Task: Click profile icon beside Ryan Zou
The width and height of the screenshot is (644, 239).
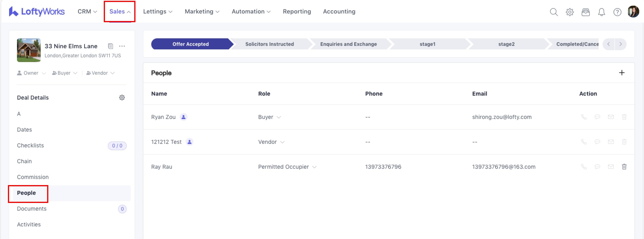Action: [183, 117]
